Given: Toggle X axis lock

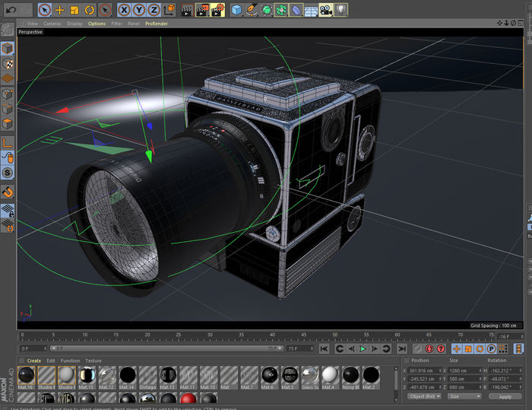Looking at the screenshot, I should [124, 10].
